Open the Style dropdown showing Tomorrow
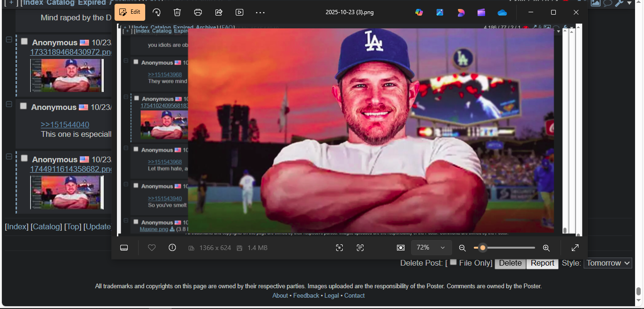Screen dimensions: 644x309 point(608,263)
